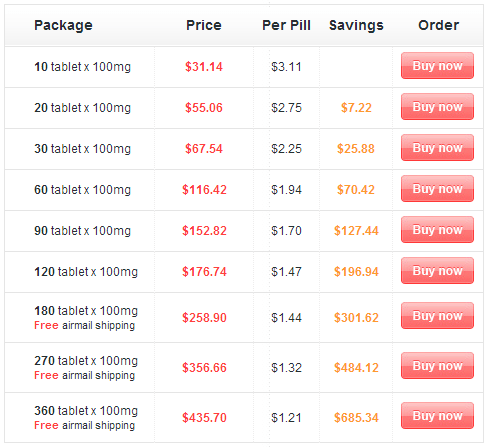Click the 60 tablet x 100mg package label
488x447 pixels.
click(83, 190)
